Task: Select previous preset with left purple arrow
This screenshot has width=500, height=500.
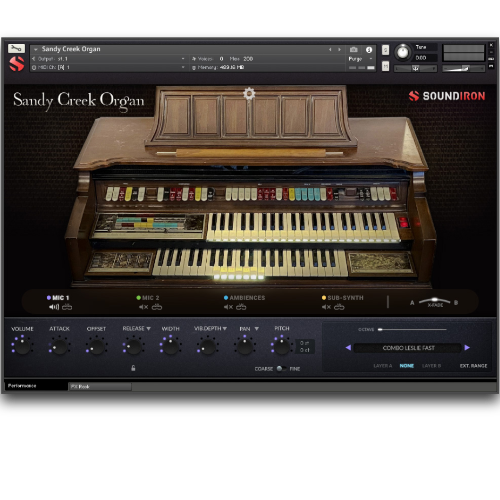Action: click(348, 348)
